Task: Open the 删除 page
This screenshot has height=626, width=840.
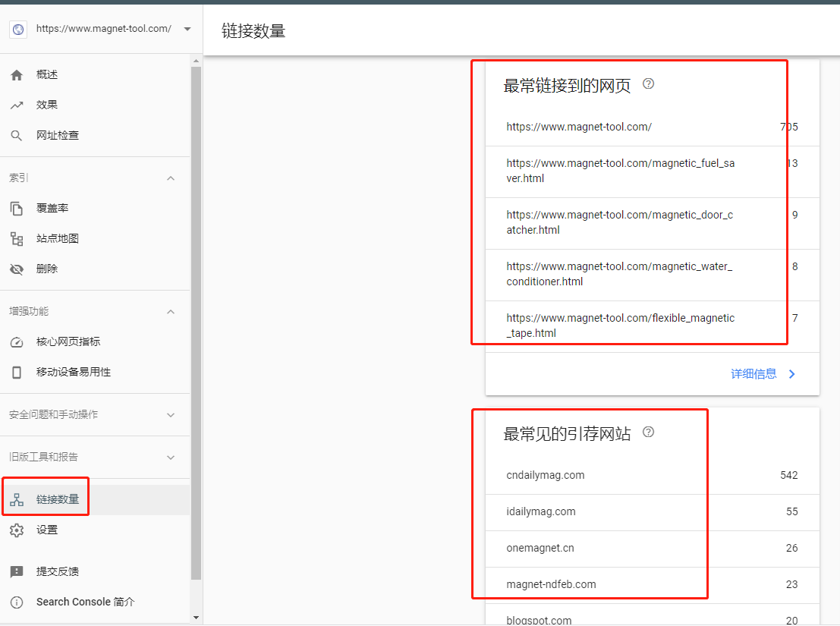Action: pyautogui.click(x=95, y=269)
